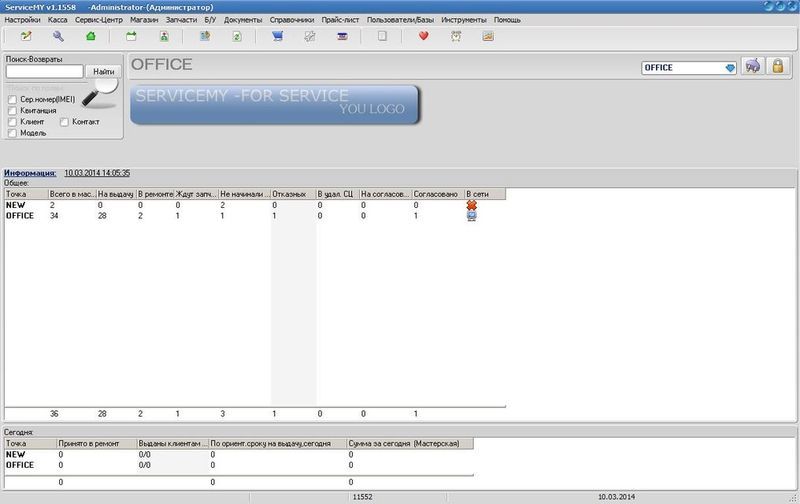Click the Всего в мас.. column header
This screenshot has width=800, height=504.
point(72,194)
